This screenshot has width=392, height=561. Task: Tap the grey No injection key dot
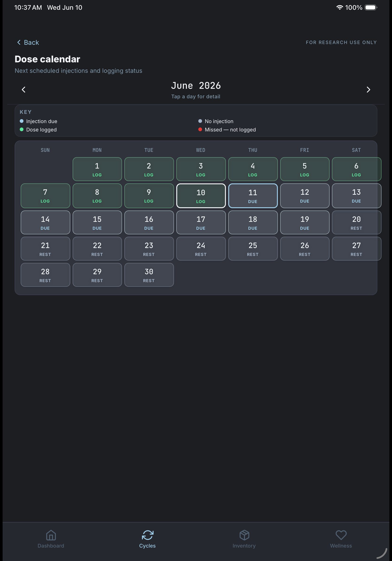[200, 121]
